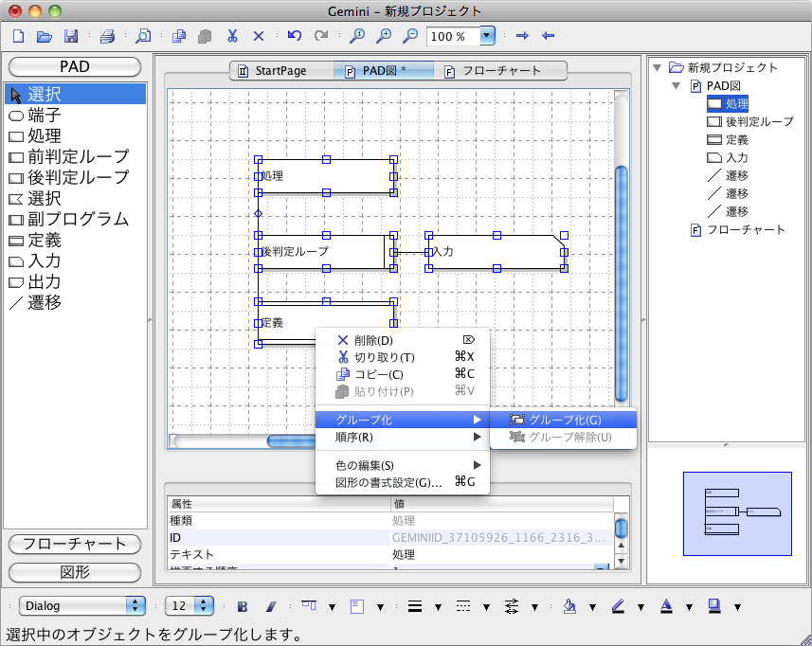Click the Paste icon in top toolbar
Image resolution: width=812 pixels, height=646 pixels.
205,36
